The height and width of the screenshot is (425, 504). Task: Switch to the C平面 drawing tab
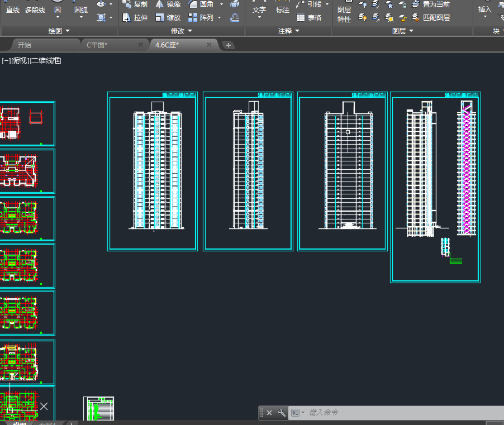point(97,45)
